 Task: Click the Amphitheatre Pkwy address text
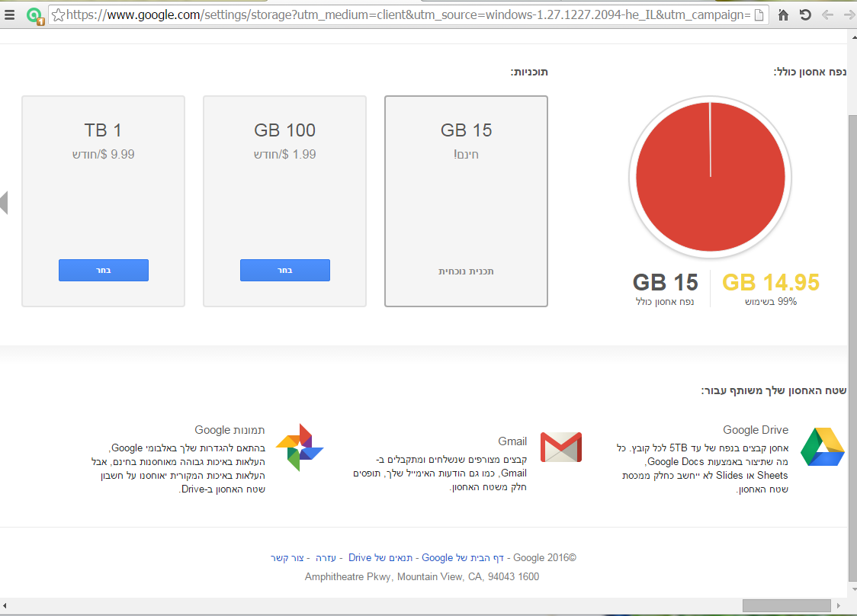click(x=422, y=576)
